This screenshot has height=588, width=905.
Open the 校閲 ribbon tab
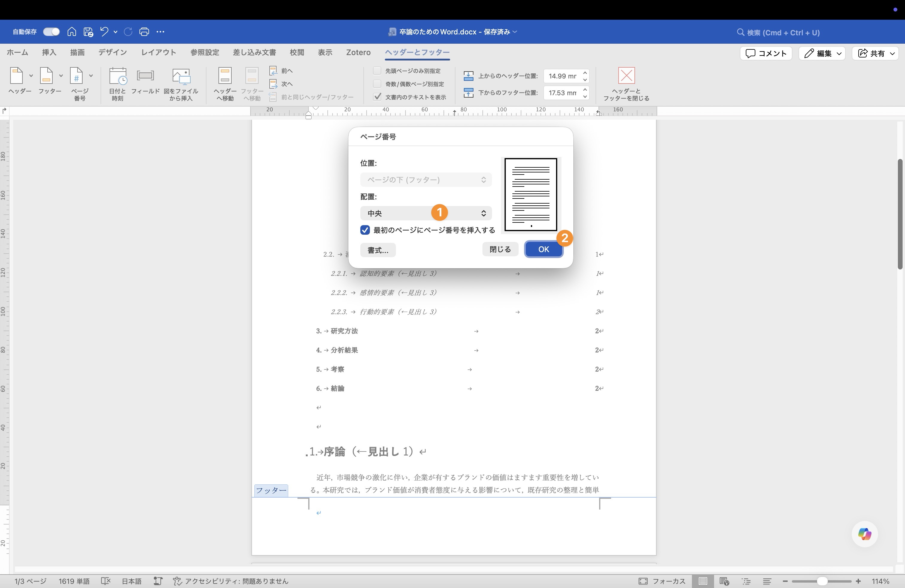[297, 52]
